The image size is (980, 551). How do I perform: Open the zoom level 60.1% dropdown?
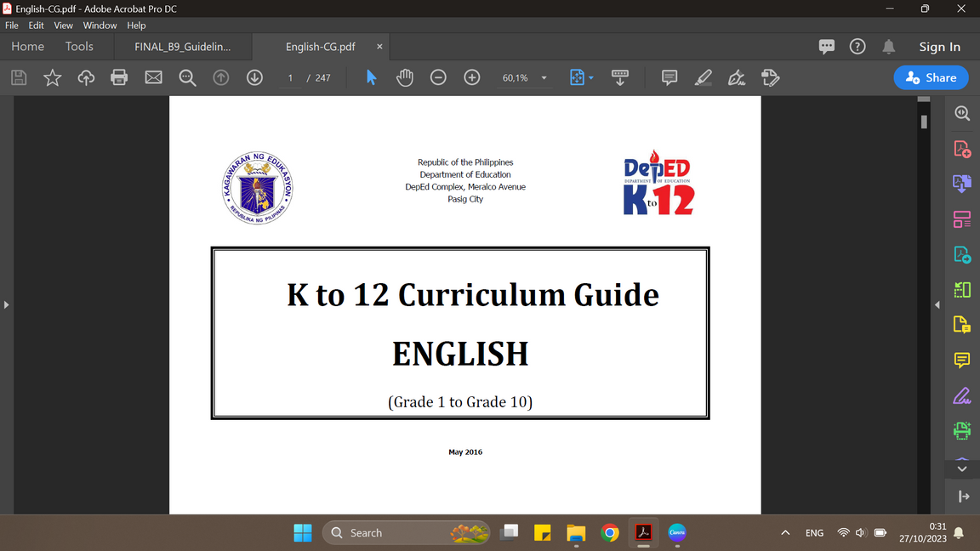click(x=544, y=78)
